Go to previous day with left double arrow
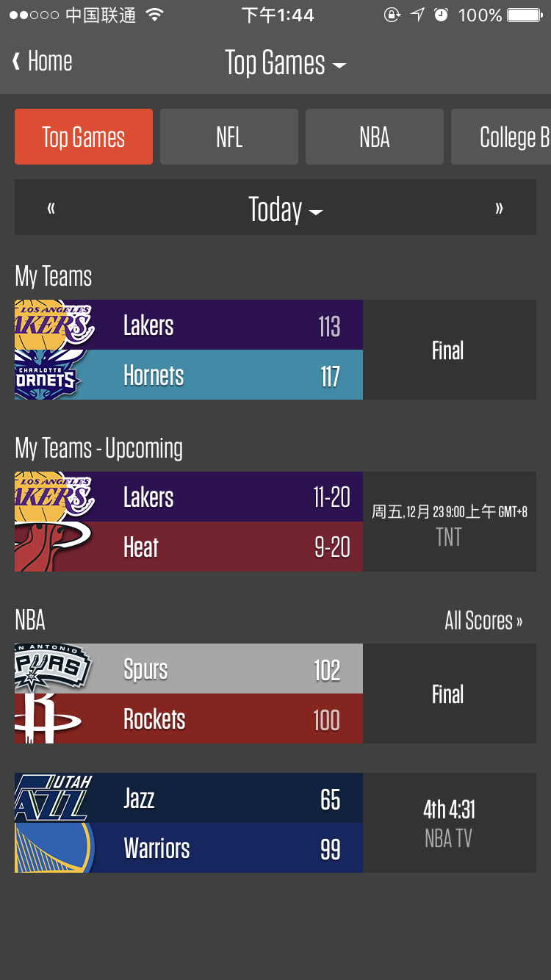This screenshot has width=551, height=980. [51, 209]
